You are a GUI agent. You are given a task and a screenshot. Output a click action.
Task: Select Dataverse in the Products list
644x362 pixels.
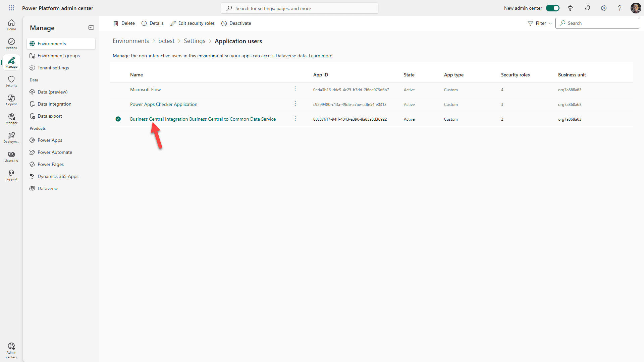coord(48,188)
